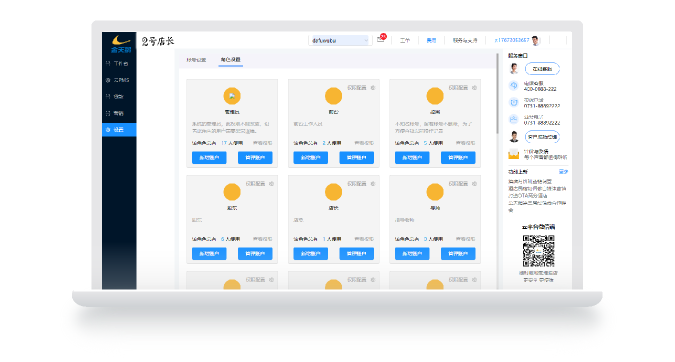Open the PMS item in the sidebar
The width and height of the screenshot is (675, 362).
(119, 80)
